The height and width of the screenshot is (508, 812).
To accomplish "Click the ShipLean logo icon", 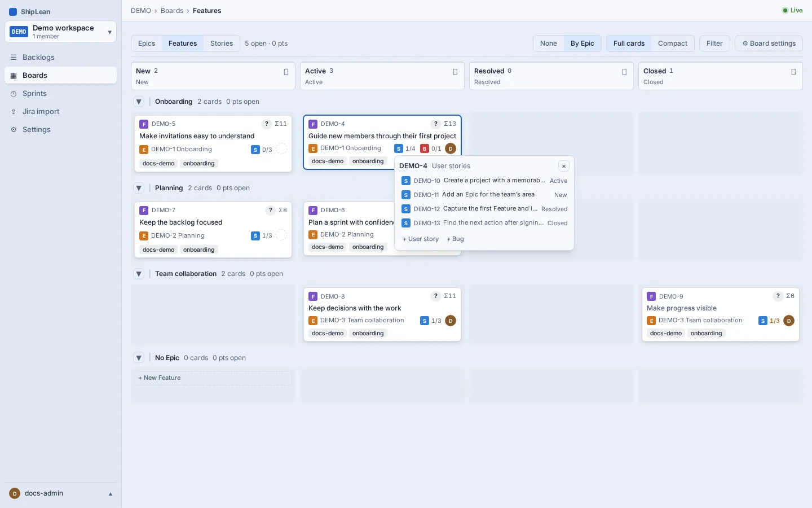I will coord(13,12).
